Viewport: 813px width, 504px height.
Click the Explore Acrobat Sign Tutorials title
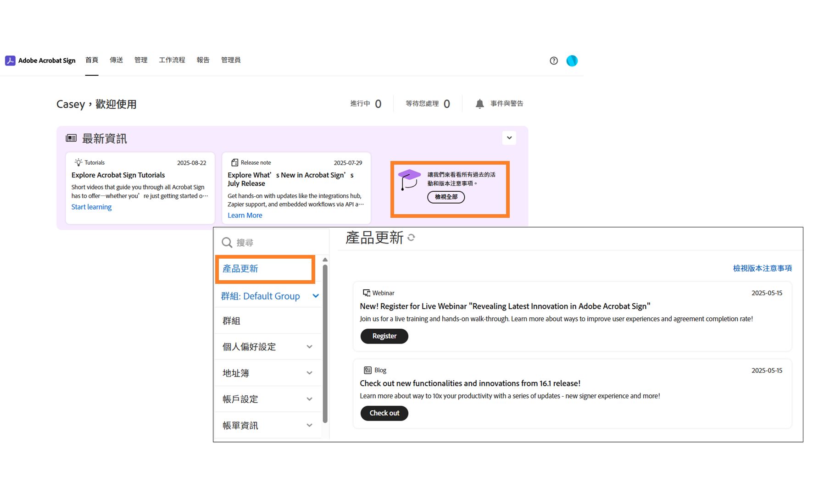tap(118, 175)
